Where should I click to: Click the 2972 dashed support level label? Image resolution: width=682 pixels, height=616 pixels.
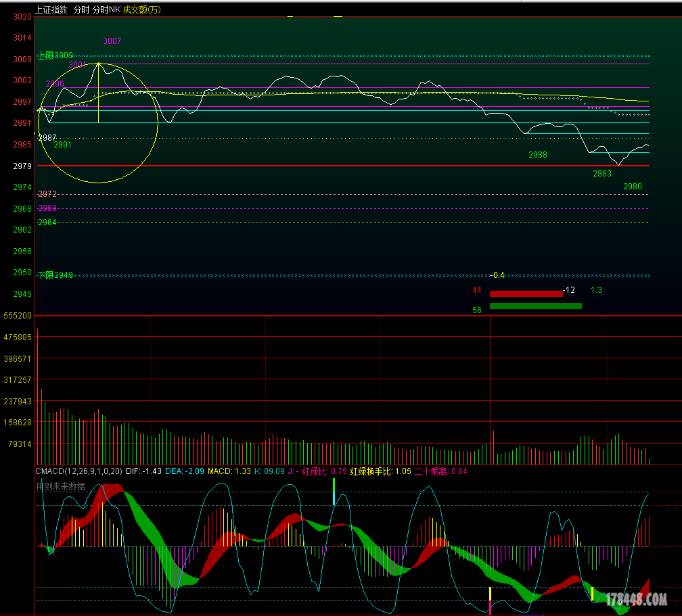coord(47,194)
